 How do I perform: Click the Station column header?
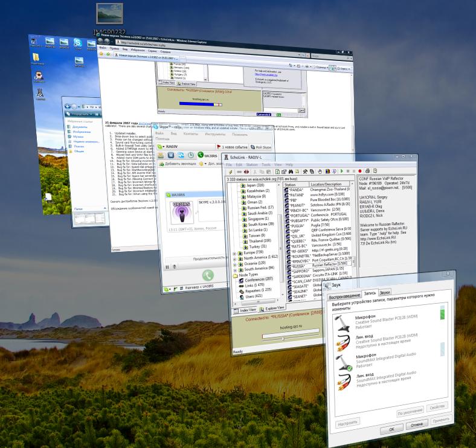[x=296, y=185]
